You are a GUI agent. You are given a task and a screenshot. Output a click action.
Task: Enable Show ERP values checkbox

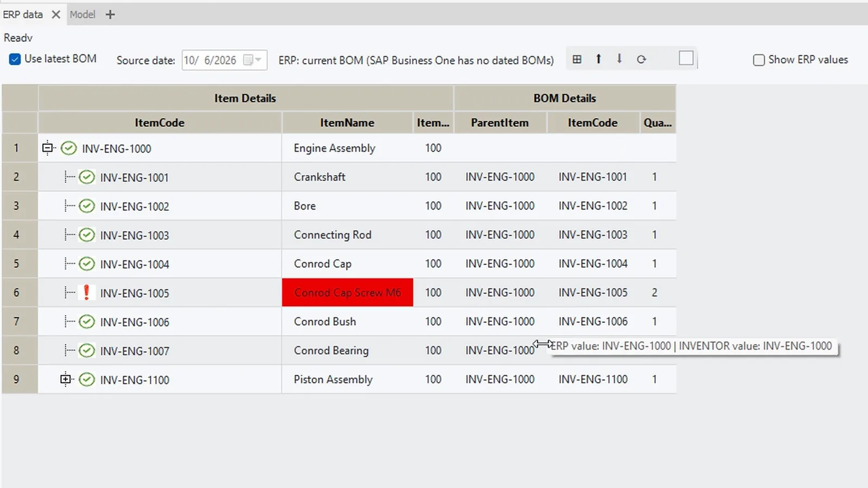pos(759,60)
